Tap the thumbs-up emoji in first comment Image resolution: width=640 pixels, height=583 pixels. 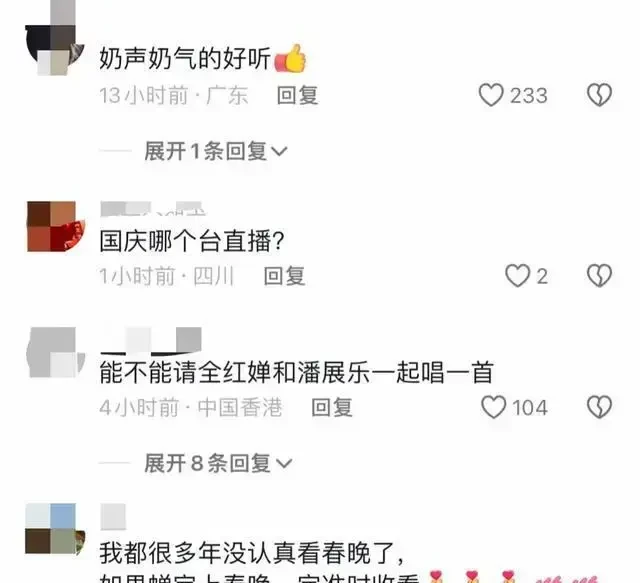tap(291, 58)
